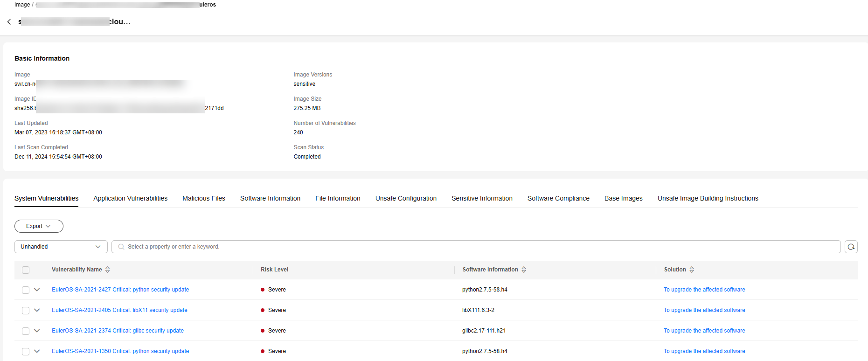Sort by Solution column icon
The width and height of the screenshot is (868, 361).
click(x=692, y=270)
